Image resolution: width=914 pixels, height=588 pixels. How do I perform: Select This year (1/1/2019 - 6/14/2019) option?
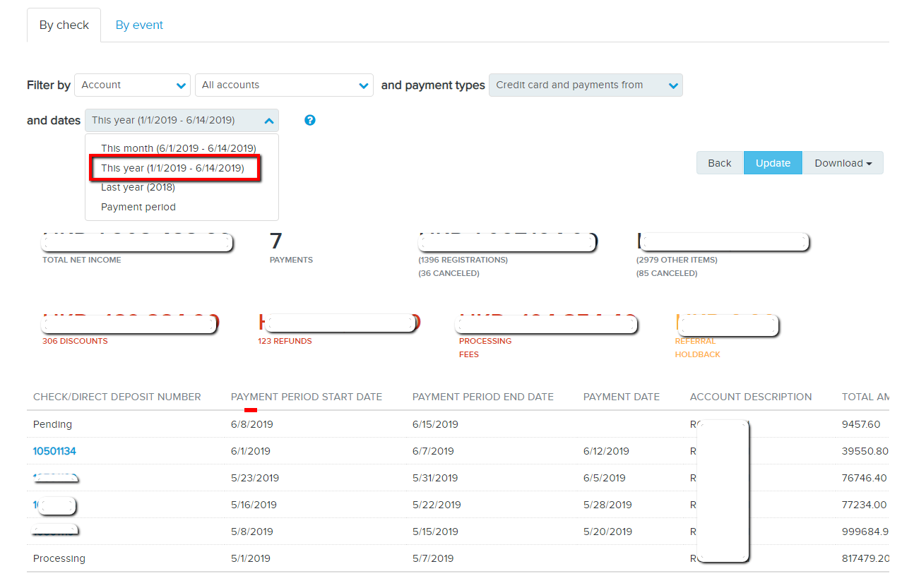[173, 168]
